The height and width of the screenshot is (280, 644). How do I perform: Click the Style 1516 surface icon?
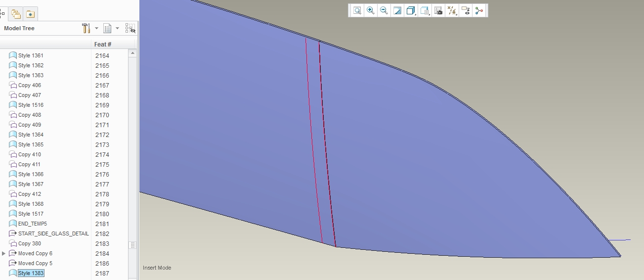13,105
